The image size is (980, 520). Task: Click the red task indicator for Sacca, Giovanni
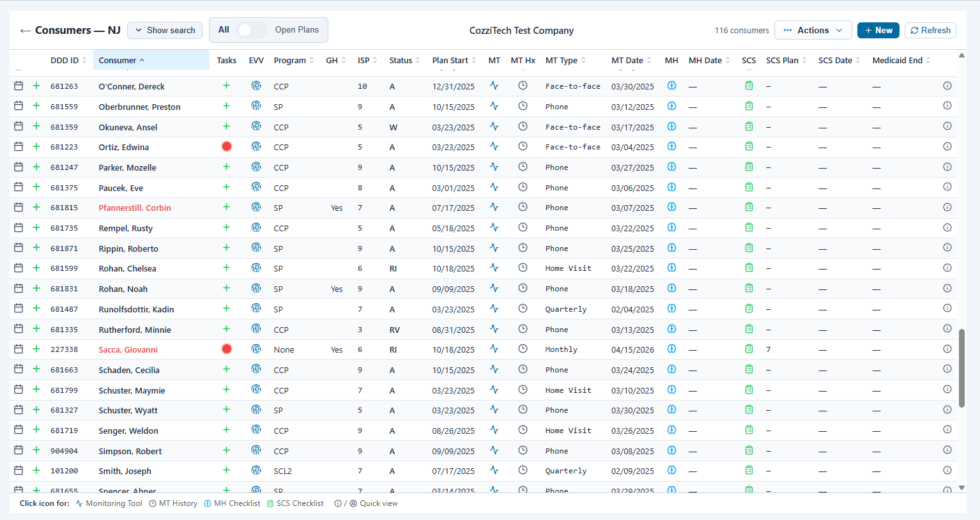tap(227, 349)
